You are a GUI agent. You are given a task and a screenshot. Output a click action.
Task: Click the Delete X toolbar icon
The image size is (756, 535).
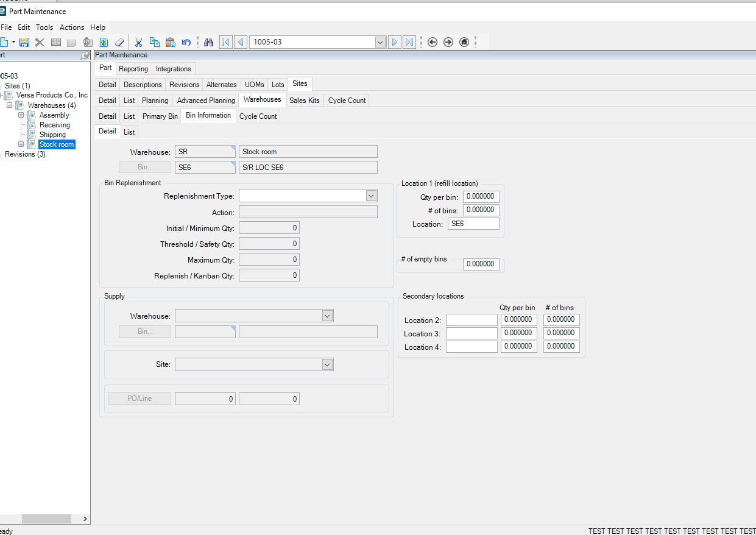pos(40,42)
